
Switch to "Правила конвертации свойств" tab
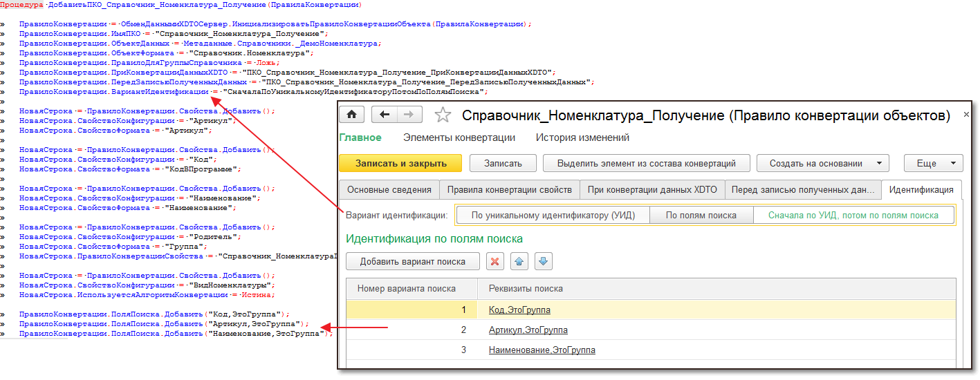point(509,189)
